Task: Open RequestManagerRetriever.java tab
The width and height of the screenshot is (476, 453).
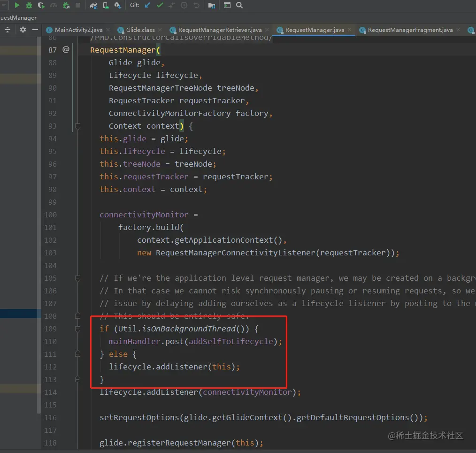Action: [x=220, y=30]
